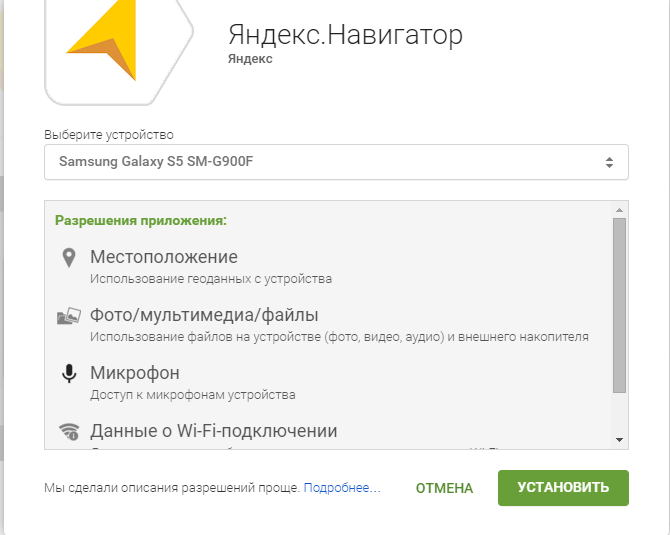Click the Яндекс.Навигатор app title
The image size is (670, 535).
click(x=345, y=34)
